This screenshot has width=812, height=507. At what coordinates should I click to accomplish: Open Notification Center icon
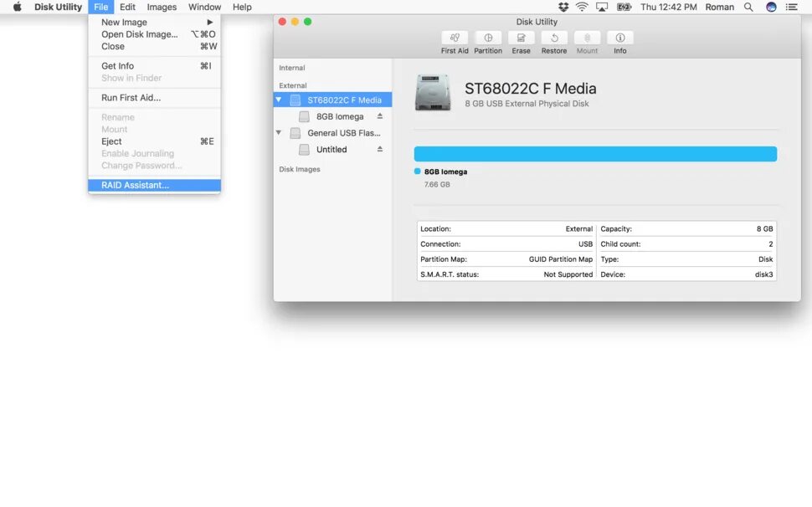[x=791, y=7]
